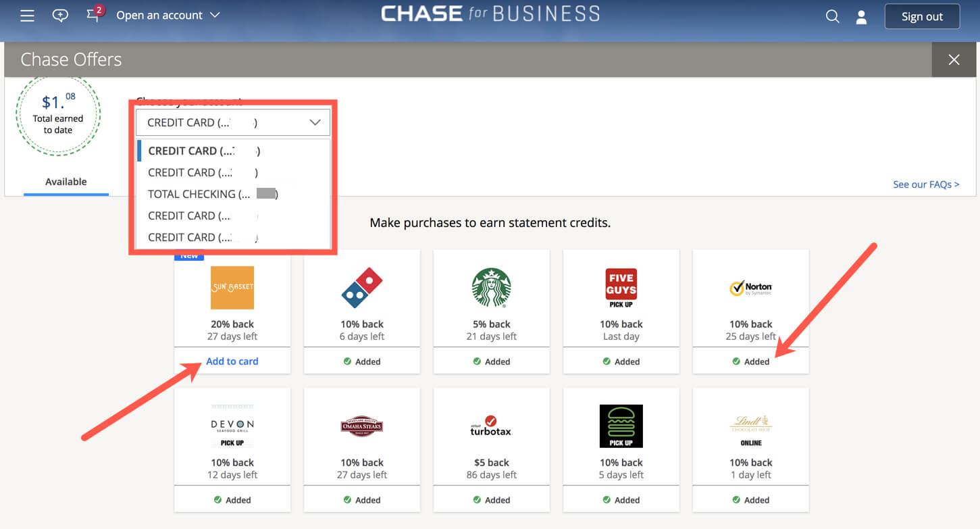This screenshot has height=529, width=980.
Task: Click the 1 day left text
Action: (751, 475)
